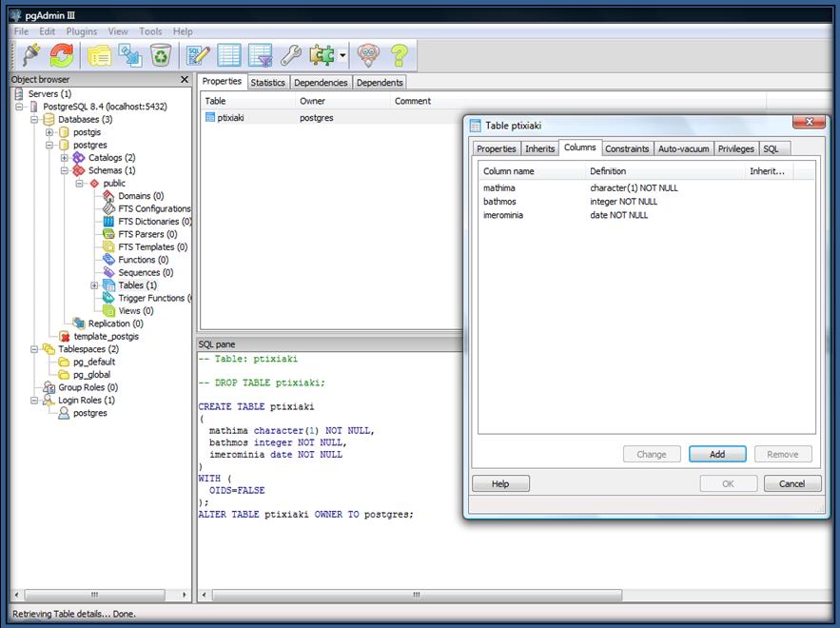
Task: Switch to the Dependents tab
Action: point(380,83)
